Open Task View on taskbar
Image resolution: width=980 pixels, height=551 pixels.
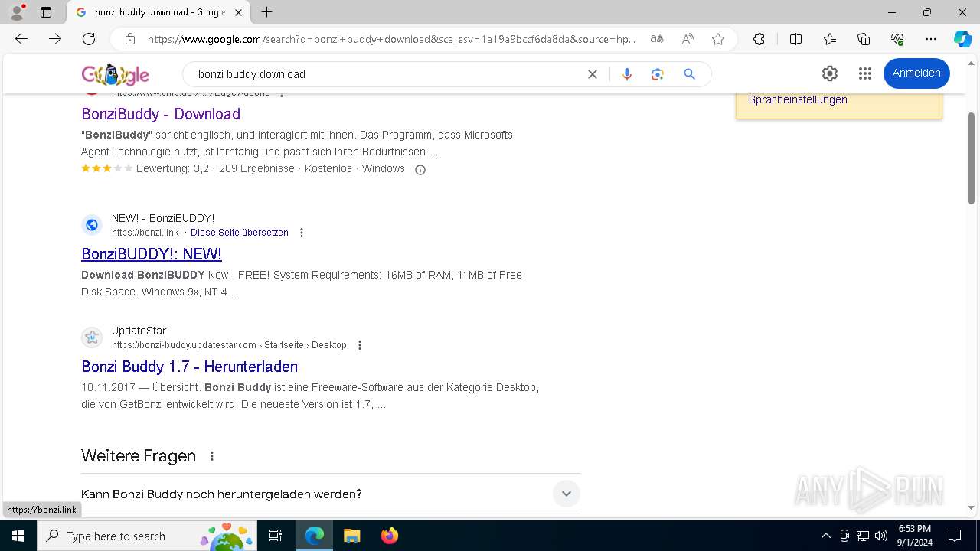pos(276,536)
